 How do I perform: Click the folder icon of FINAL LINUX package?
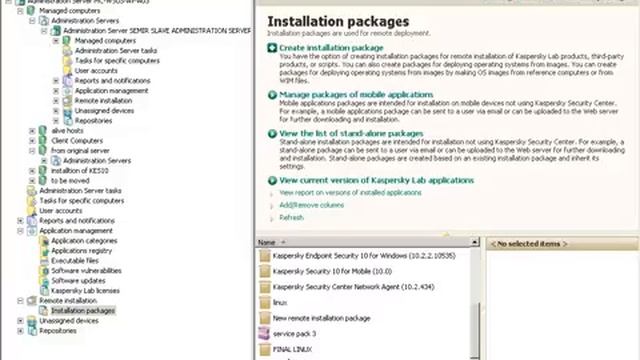pos(265,349)
